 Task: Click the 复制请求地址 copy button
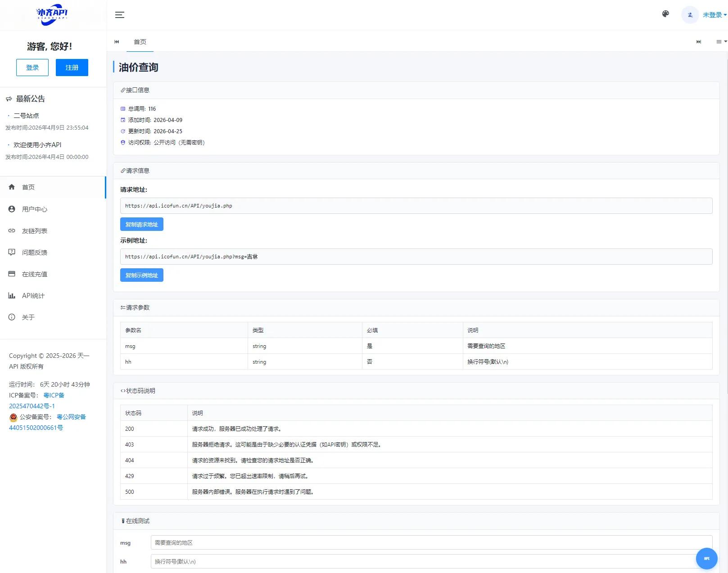point(141,224)
